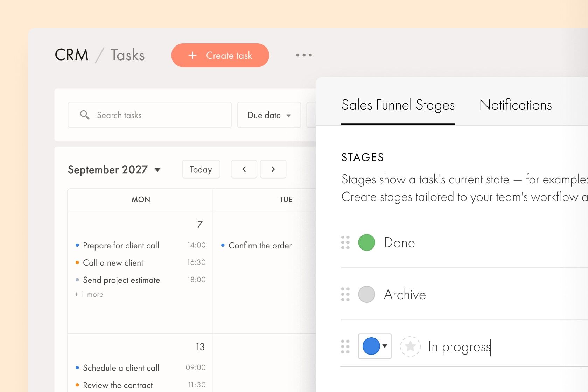
Task: Open the 'Schedule a client call' task
Action: [x=121, y=368]
